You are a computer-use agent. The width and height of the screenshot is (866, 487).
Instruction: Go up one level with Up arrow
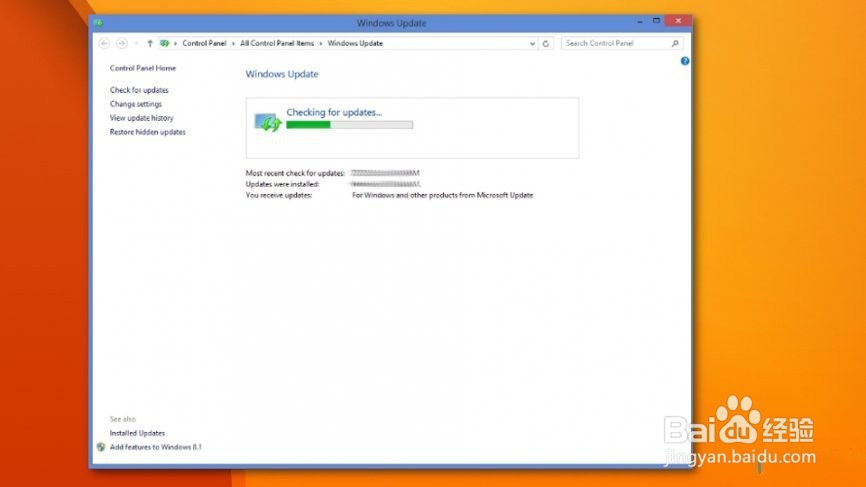[150, 43]
